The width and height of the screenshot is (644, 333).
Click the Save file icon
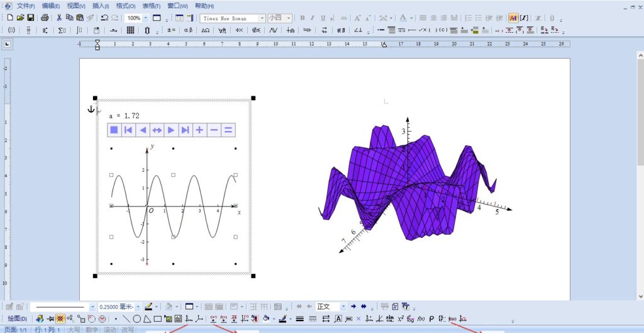(31, 18)
